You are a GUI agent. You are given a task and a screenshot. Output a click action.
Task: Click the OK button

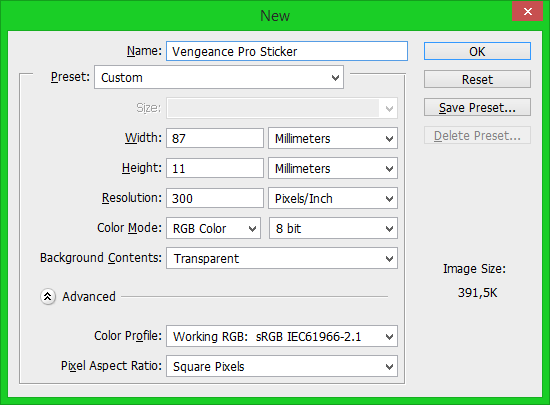point(477,51)
